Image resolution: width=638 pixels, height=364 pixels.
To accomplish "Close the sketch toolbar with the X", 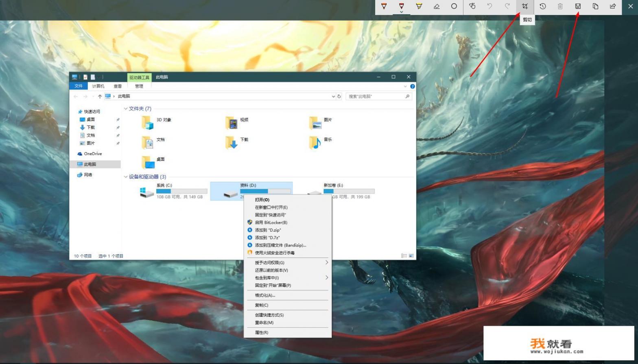I will (x=631, y=6).
